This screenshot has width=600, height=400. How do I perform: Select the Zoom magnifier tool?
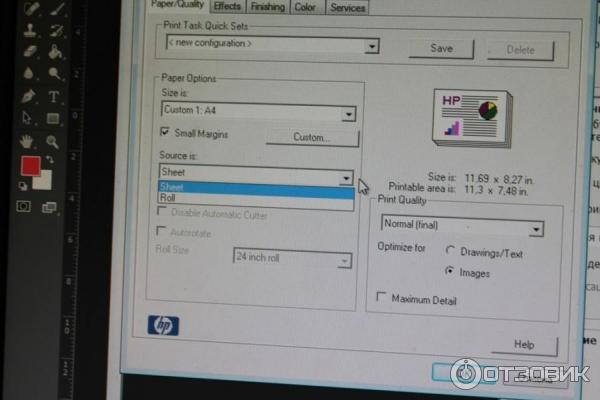point(52,141)
